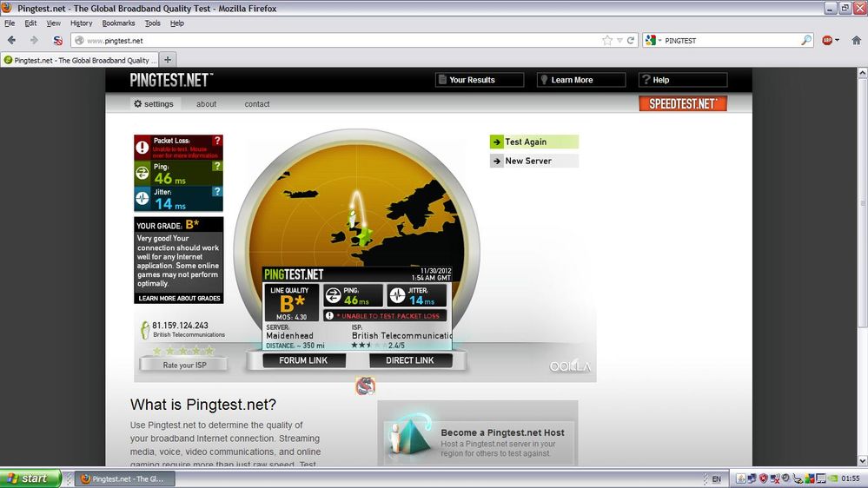Open search engine selector dropdown
Image resolution: width=868 pixels, height=488 pixels.
click(x=653, y=41)
